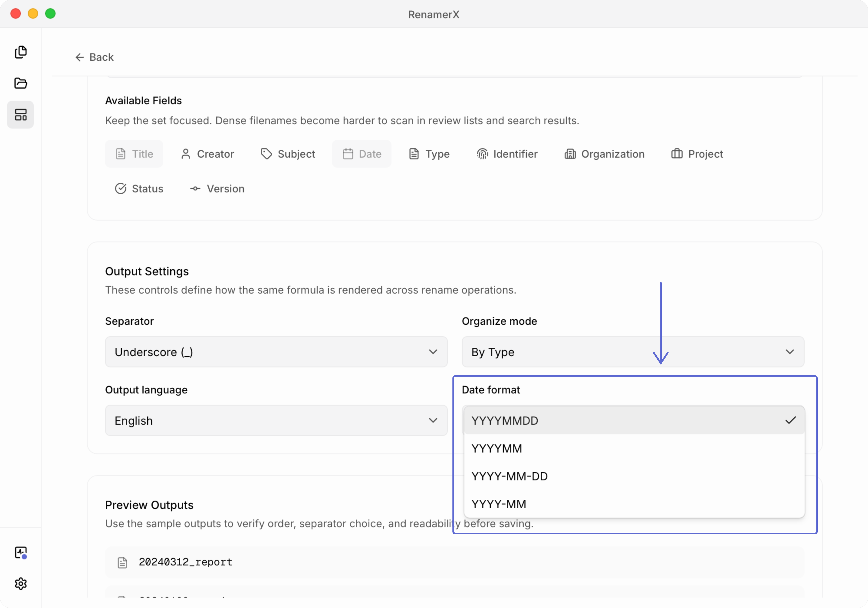
Task: Open the documents copy icon in sidebar
Action: 20,52
